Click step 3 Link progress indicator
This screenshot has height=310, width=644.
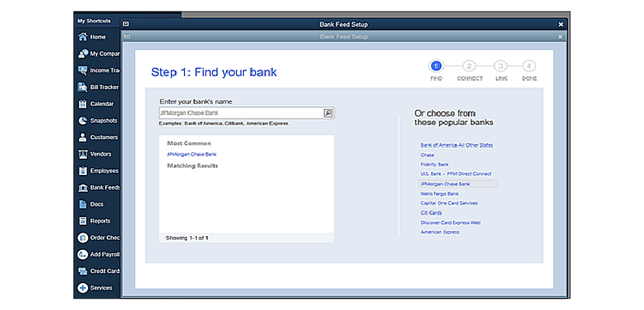click(500, 67)
